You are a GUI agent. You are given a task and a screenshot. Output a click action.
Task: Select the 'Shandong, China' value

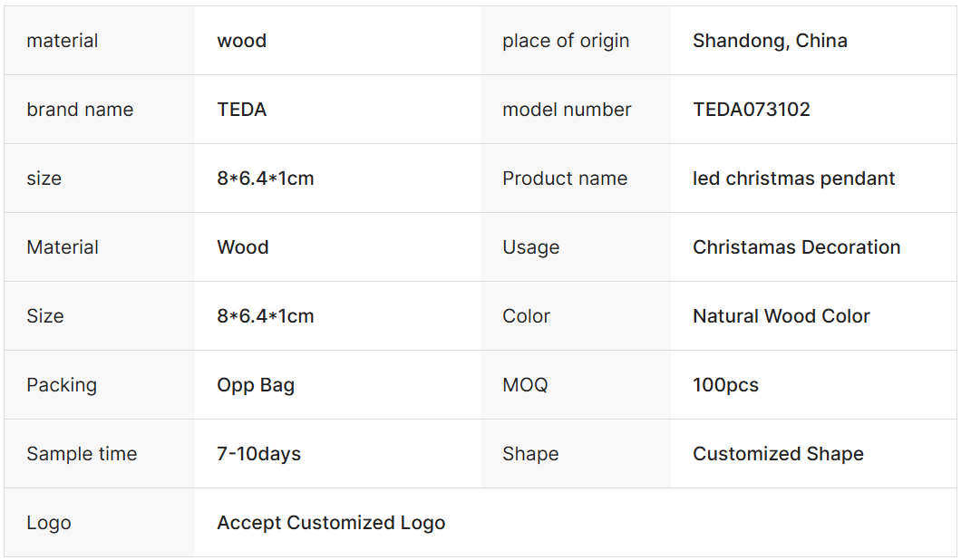770,41
